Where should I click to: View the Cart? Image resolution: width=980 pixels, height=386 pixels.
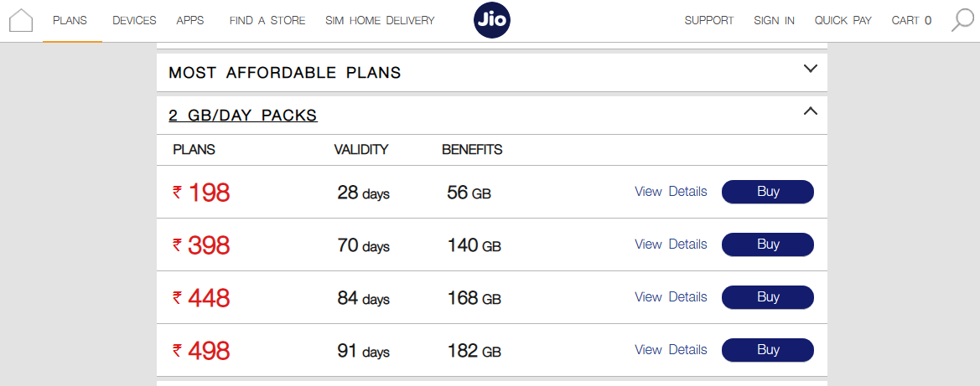(x=911, y=20)
